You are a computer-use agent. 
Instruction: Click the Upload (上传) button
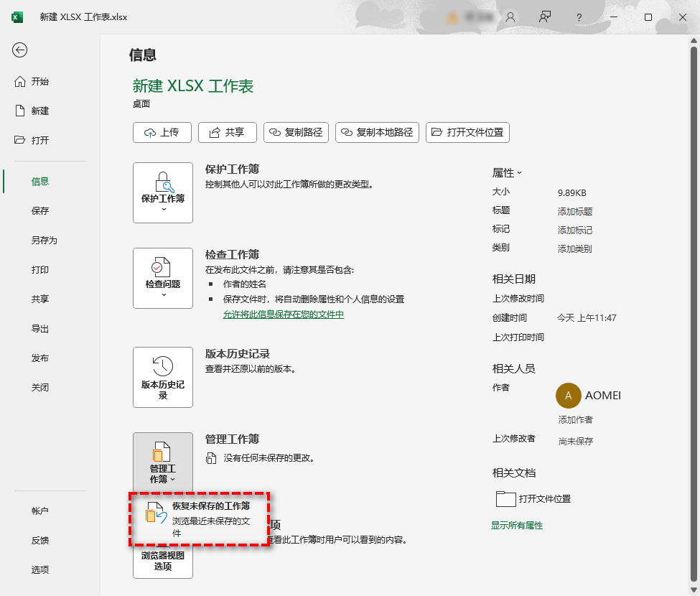(x=162, y=132)
